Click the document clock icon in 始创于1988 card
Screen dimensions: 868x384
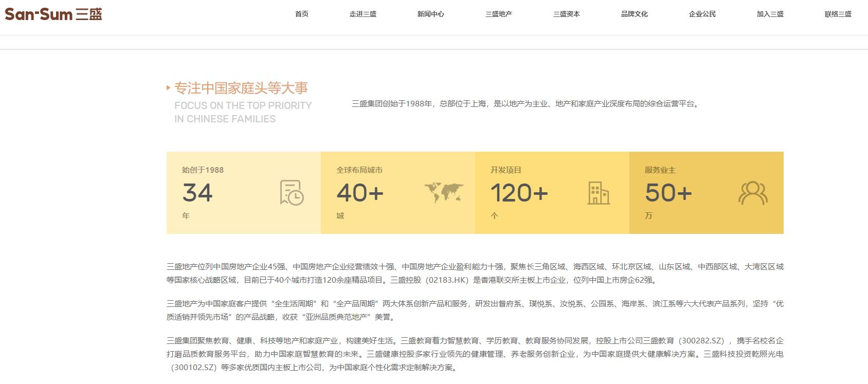tap(292, 193)
